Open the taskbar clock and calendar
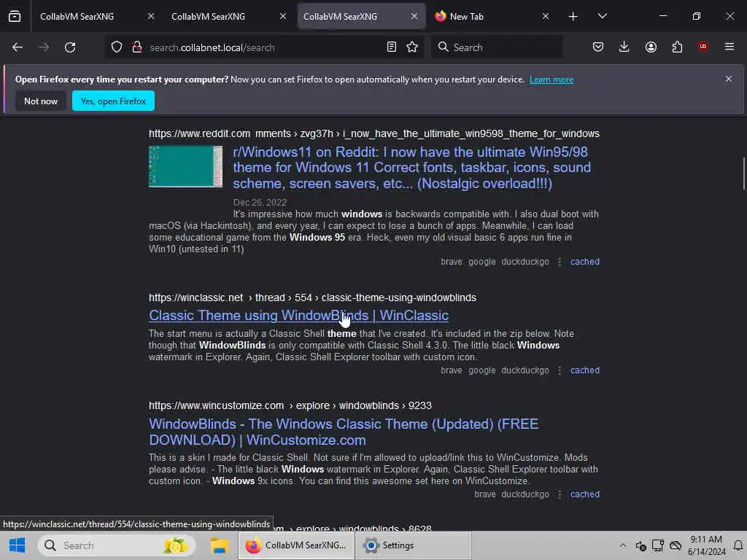This screenshot has height=560, width=747. pyautogui.click(x=706, y=545)
